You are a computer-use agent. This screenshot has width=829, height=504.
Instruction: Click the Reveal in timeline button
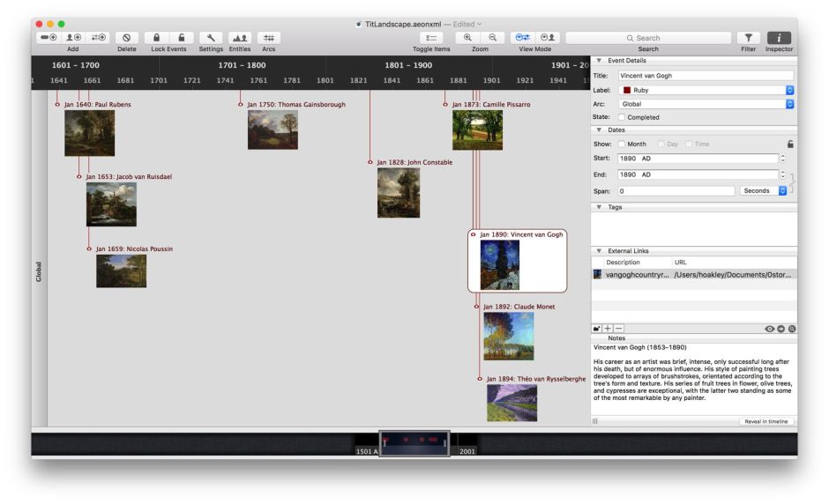[766, 422]
